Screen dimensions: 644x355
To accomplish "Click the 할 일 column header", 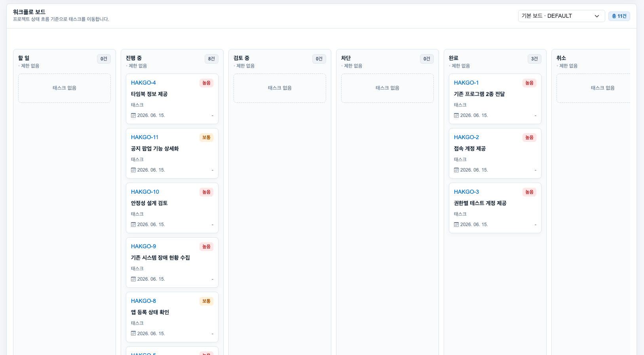I will coord(24,58).
